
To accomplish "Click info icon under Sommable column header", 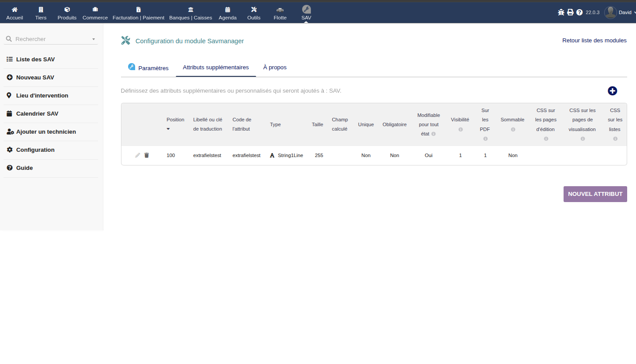I will [x=513, y=129].
